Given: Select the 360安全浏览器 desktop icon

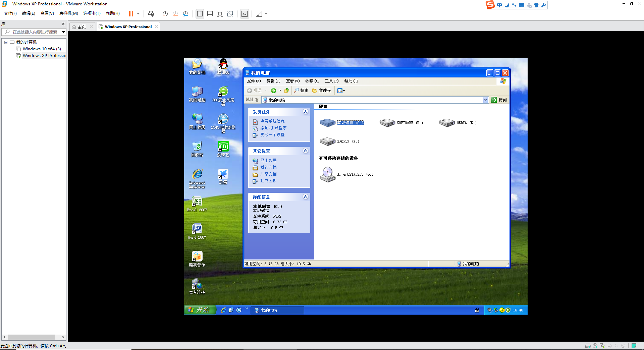Looking at the screenshot, I should pos(223,96).
